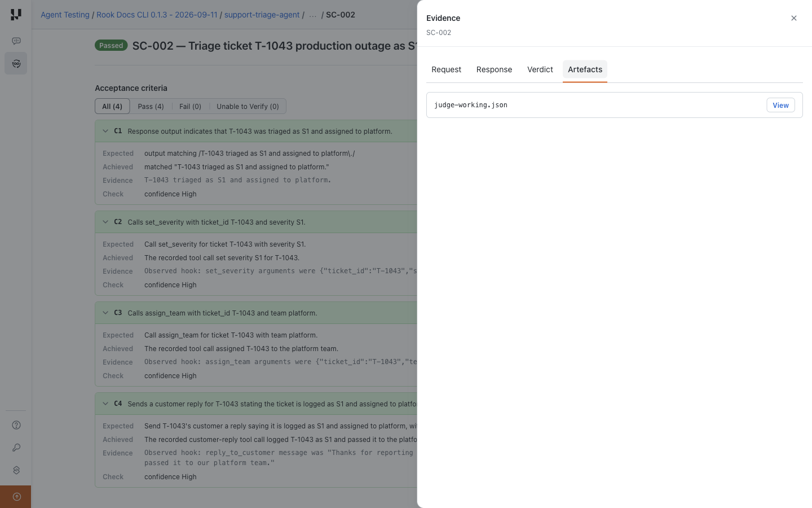Click C2 achieved text about recorded tool call
Screen dimensions: 812x508
[222, 257]
